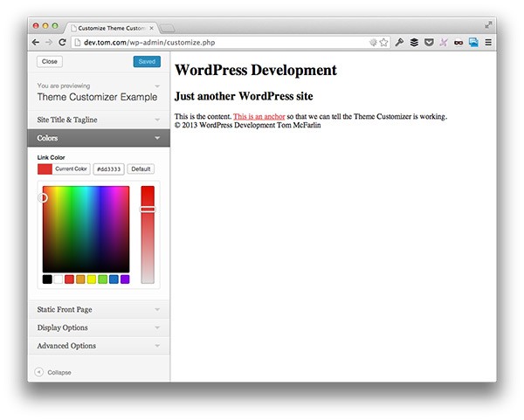Select the white palette swatch

(x=59, y=279)
